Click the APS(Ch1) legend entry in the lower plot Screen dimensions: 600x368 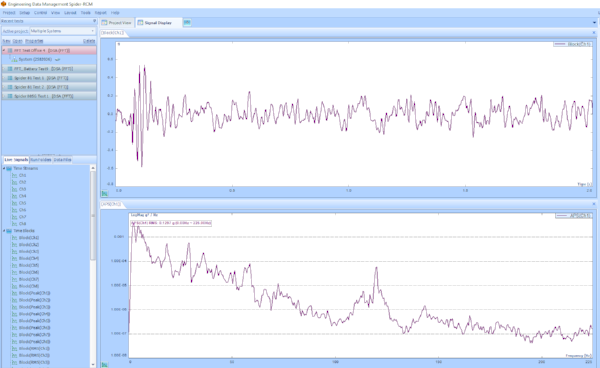pos(574,216)
